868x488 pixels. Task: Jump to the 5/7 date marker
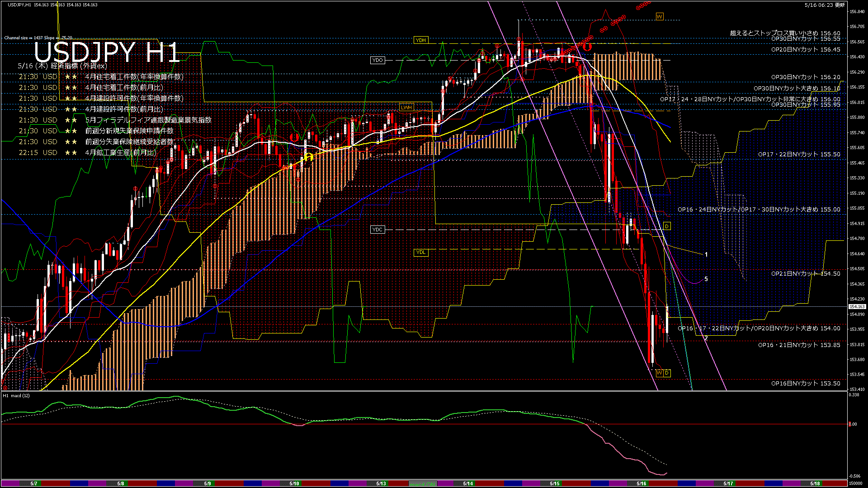click(x=34, y=483)
